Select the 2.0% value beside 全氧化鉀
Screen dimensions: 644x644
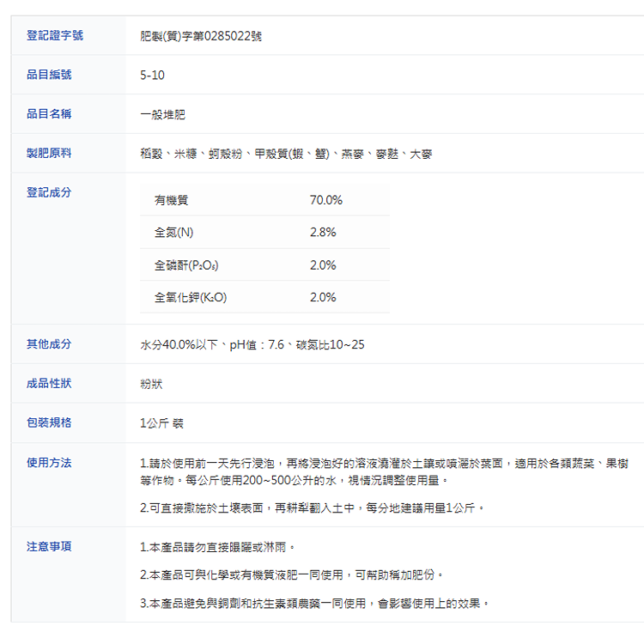[x=323, y=297]
